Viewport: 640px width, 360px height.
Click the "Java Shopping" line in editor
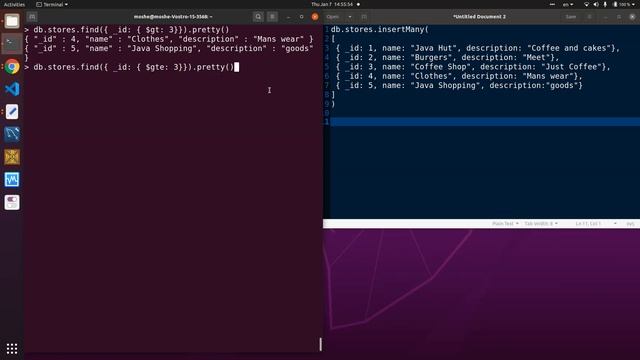click(459, 86)
